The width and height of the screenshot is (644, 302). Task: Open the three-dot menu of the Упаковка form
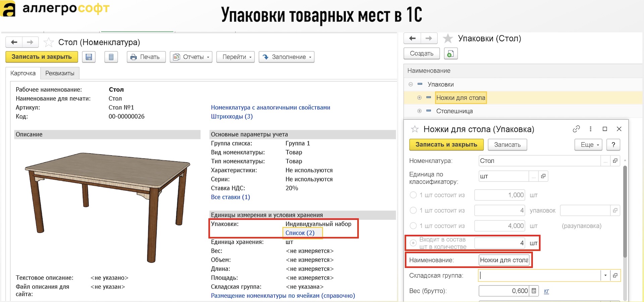[x=591, y=129]
